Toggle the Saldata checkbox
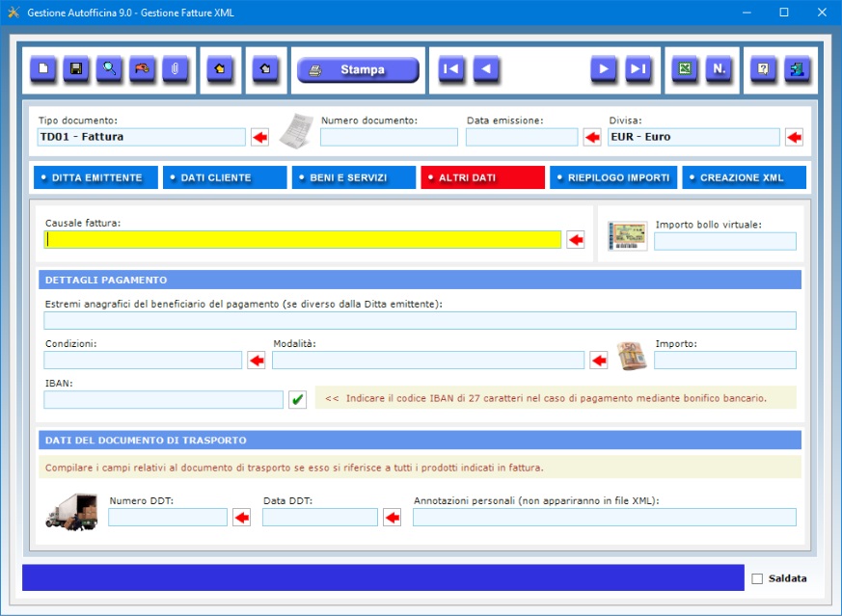 tap(757, 578)
